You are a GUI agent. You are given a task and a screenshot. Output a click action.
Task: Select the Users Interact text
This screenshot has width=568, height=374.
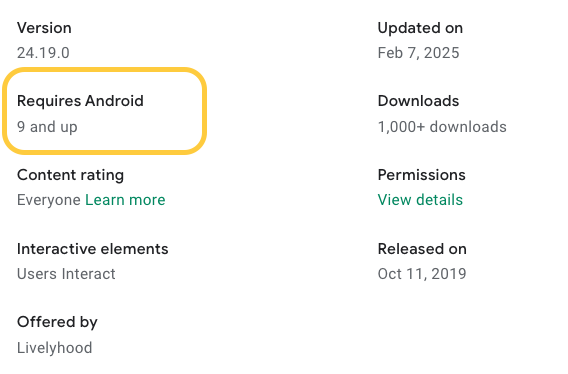(x=66, y=274)
